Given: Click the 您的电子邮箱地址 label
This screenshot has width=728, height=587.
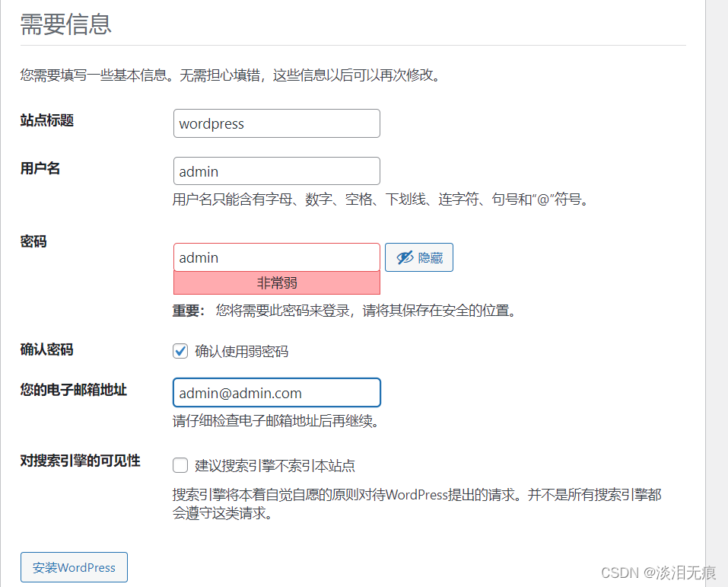Looking at the screenshot, I should [x=73, y=390].
